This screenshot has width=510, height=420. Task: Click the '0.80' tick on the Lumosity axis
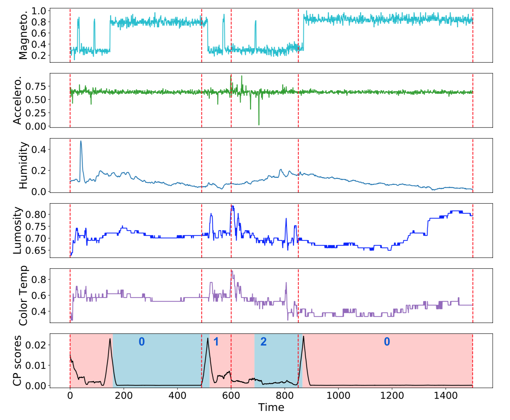click(x=36, y=214)
